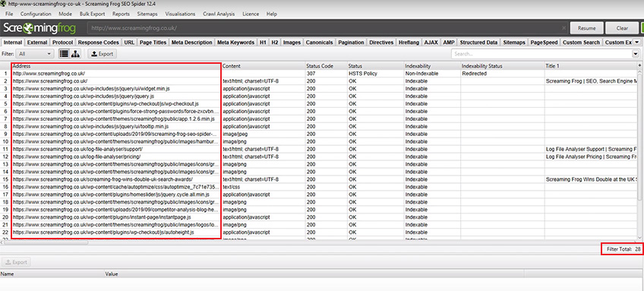The height and width of the screenshot is (291, 644).
Task: Select the AMP tab
Action: pyautogui.click(x=449, y=43)
